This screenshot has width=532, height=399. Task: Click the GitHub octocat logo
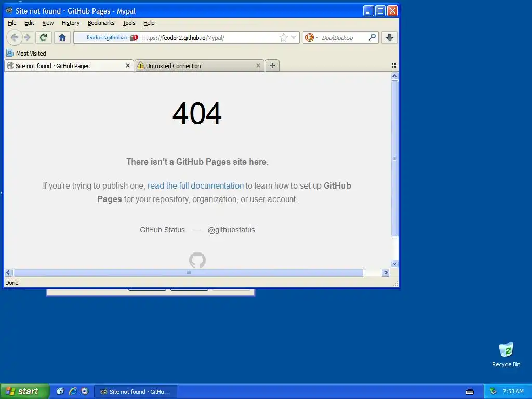(197, 260)
